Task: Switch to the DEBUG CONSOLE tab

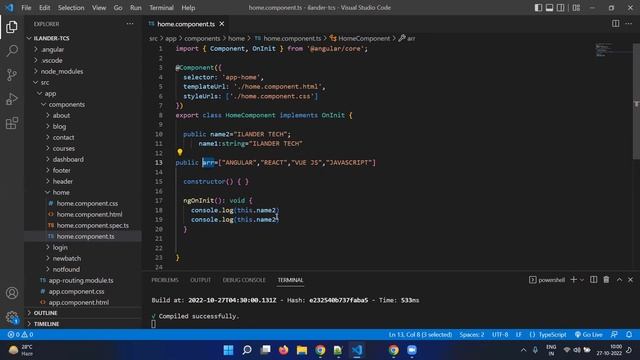Action: click(x=244, y=280)
